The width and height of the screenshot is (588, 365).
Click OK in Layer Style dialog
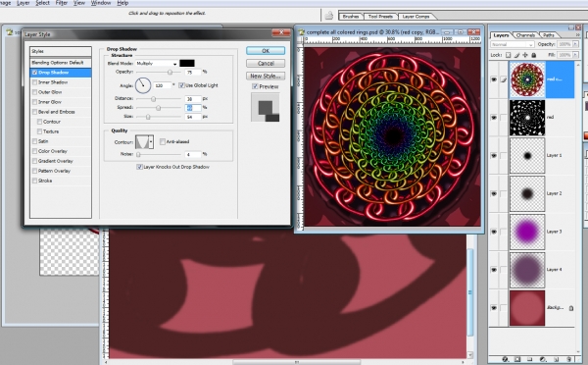266,51
